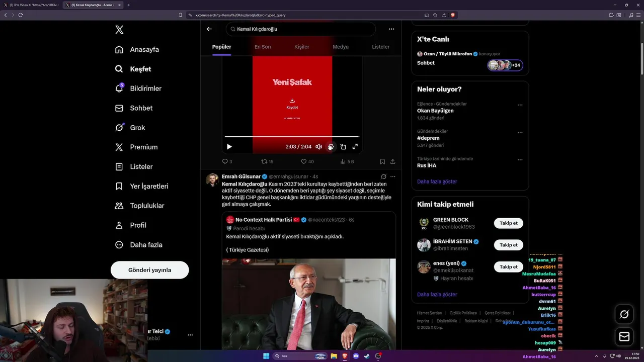Switch to the Popüler tab
Screen dimensions: 644x362
point(222,47)
